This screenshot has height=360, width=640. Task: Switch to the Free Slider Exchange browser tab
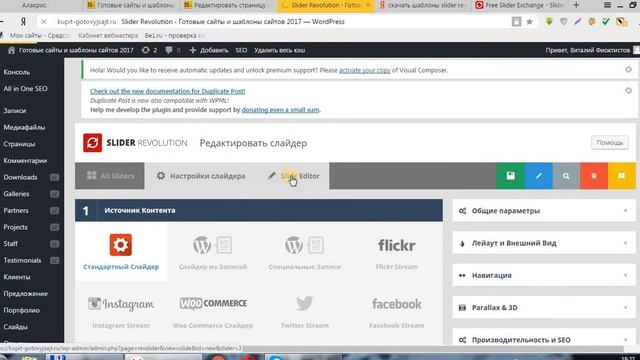[520, 5]
